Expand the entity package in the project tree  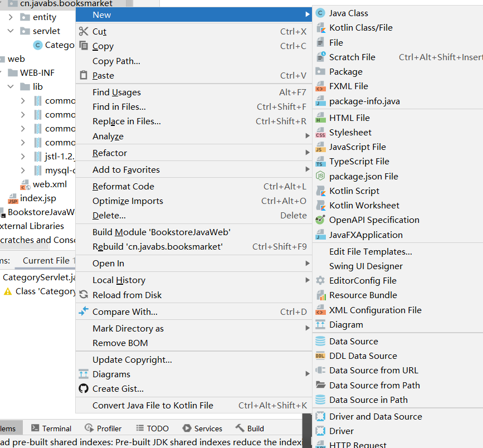(x=11, y=17)
